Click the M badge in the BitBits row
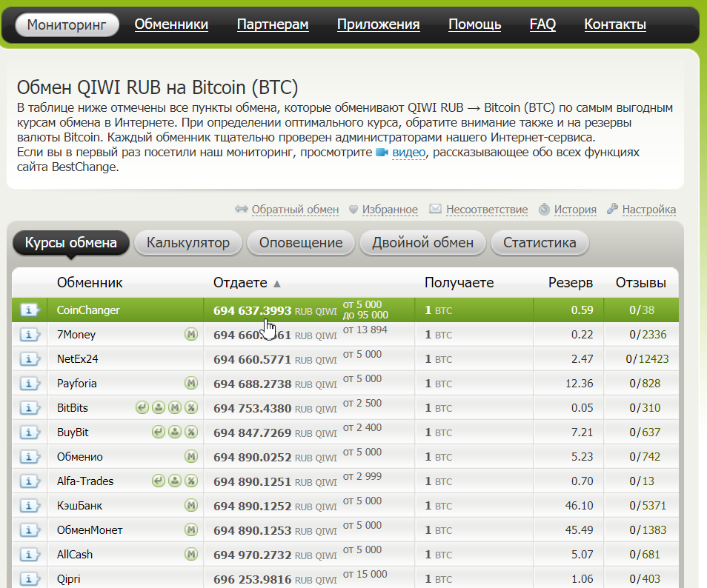The width and height of the screenshot is (707, 588). pos(175,408)
